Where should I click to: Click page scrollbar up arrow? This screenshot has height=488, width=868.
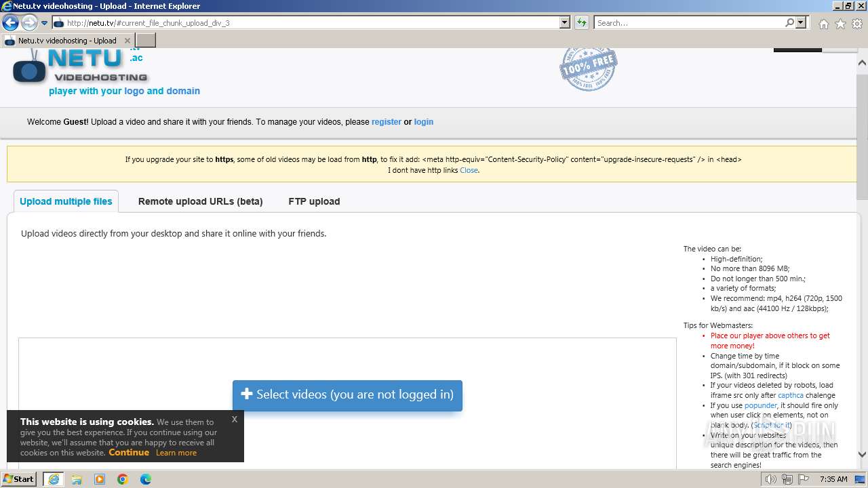[862, 62]
